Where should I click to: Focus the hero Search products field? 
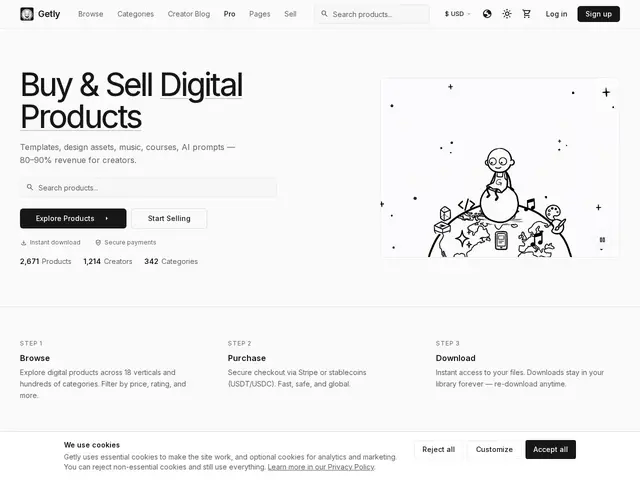click(149, 188)
